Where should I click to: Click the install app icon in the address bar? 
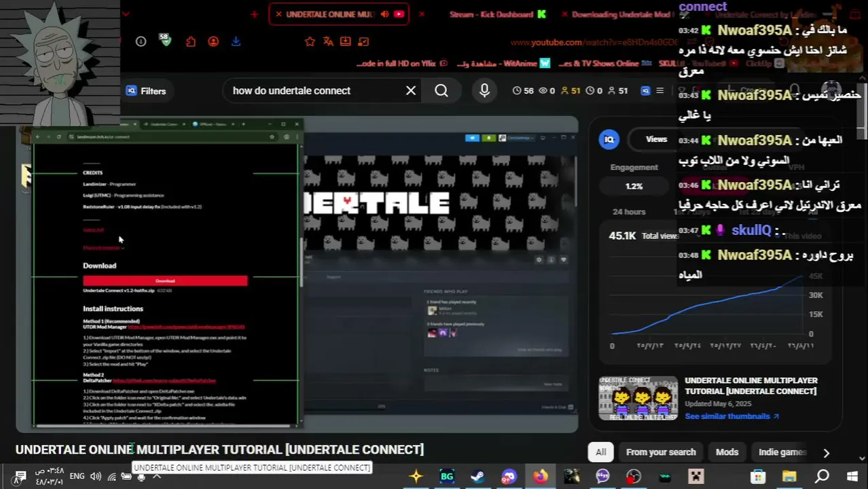coord(346,41)
